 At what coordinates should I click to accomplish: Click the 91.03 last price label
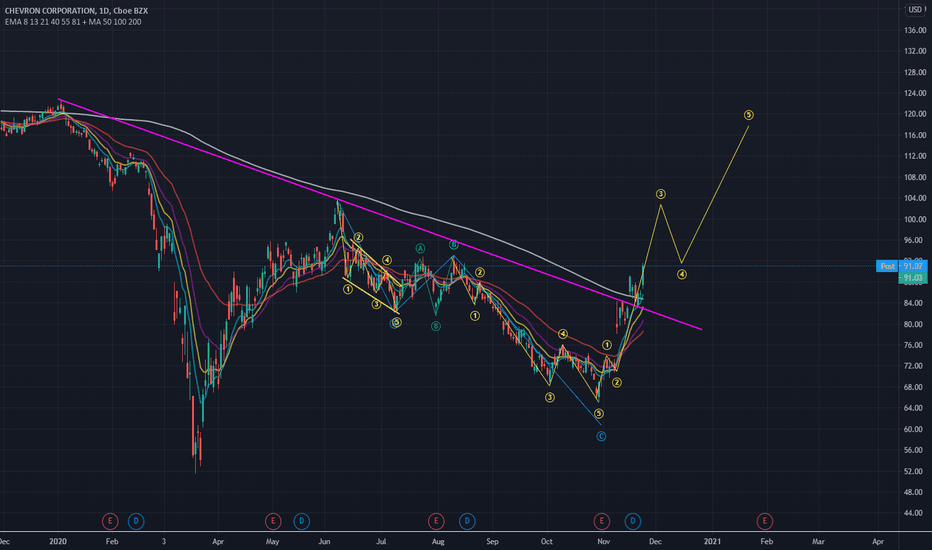(x=912, y=278)
